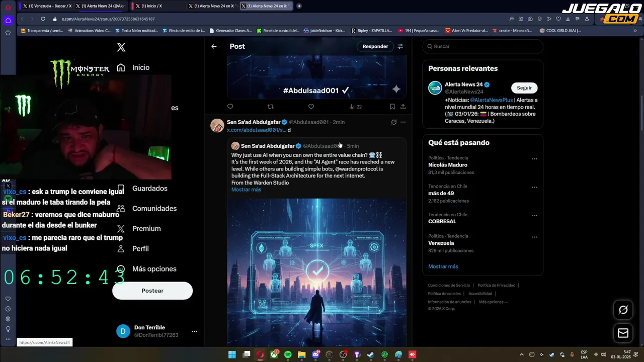Open more options on Sen Sa'ad reply
Screen dimensions: 644x362
click(403, 122)
